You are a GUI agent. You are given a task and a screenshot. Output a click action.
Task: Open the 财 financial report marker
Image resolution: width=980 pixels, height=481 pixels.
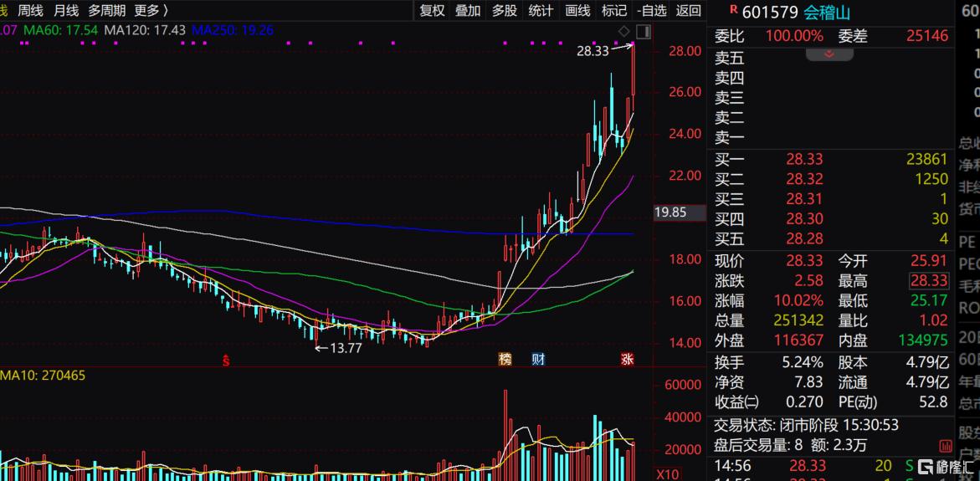(539, 359)
